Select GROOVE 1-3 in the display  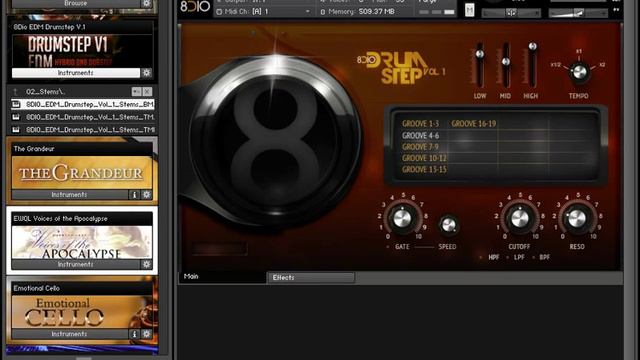tap(420, 124)
